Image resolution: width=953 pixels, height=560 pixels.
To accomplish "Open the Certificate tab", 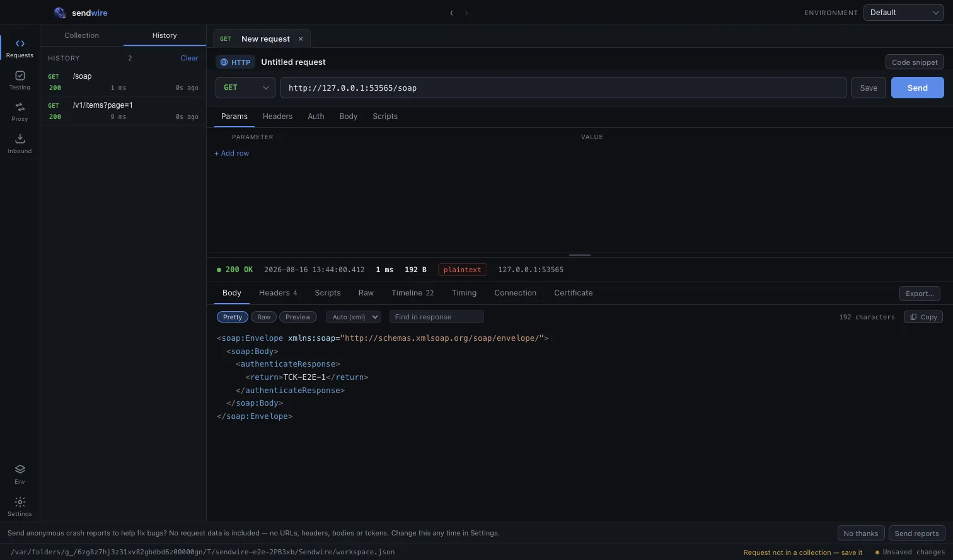I will click(x=574, y=293).
